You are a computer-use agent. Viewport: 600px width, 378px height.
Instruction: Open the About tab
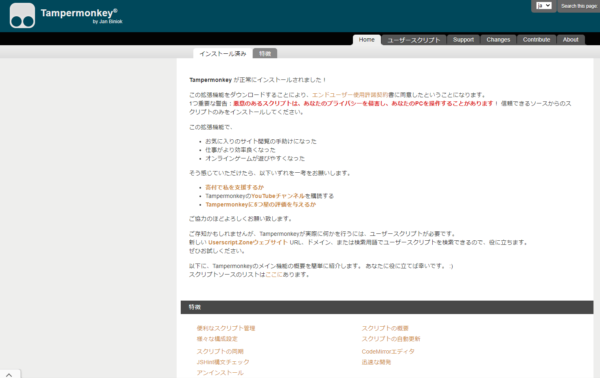pos(571,40)
